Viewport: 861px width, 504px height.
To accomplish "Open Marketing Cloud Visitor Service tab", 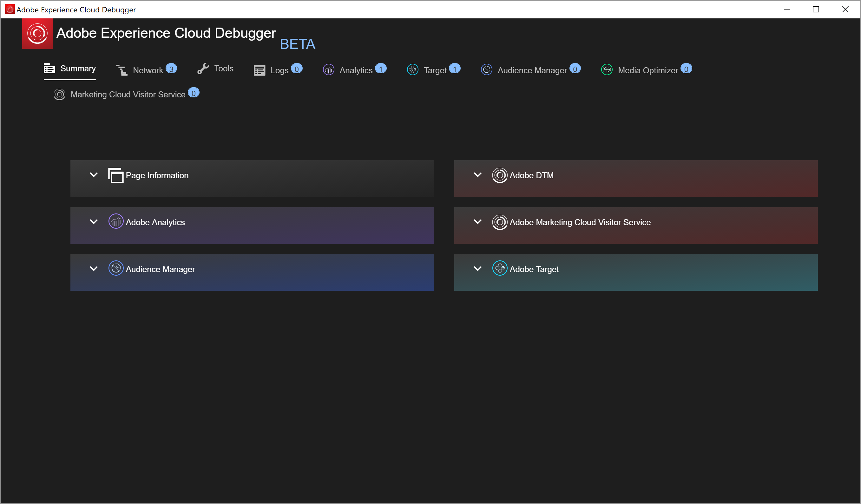I will (128, 95).
